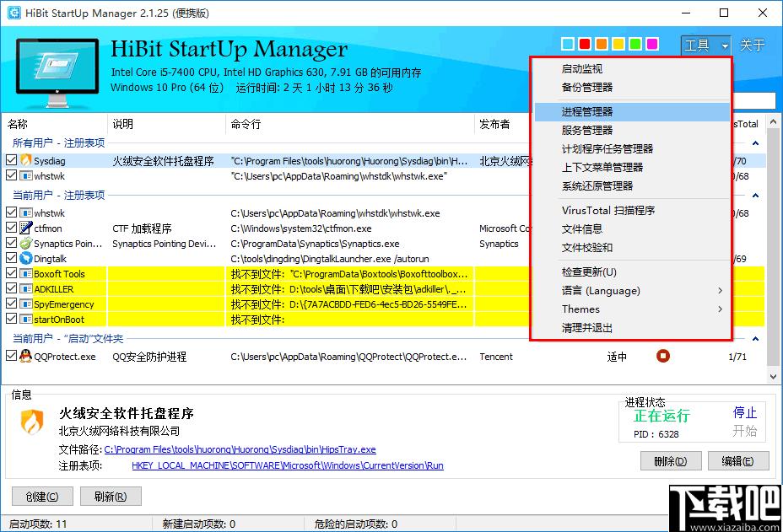Sort by the 命令行 column header
This screenshot has height=532, width=783.
coord(349,124)
